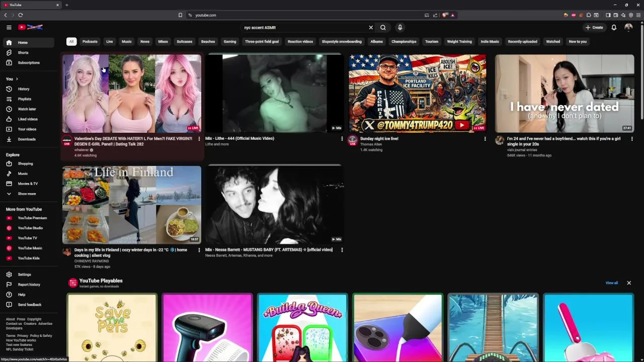Viewport: 644px width, 362px height.
Task: Play the Life in Finland thumbnail
Action: 132,205
